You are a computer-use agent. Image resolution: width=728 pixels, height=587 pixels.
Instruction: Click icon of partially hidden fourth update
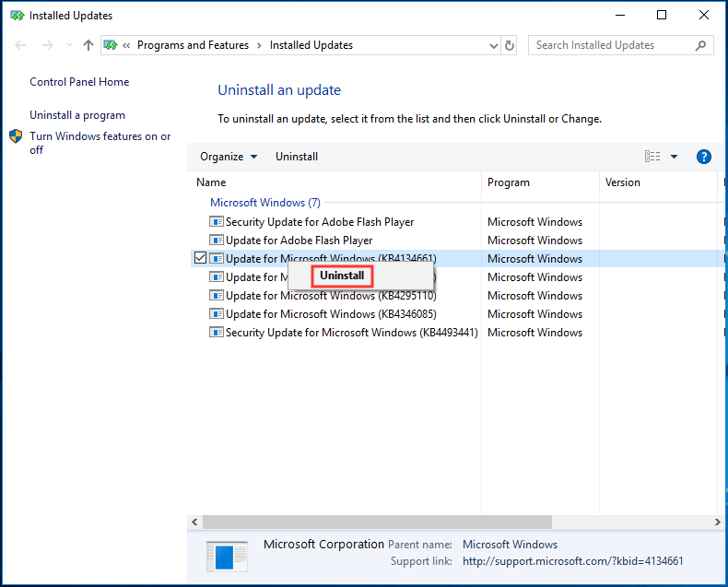point(216,276)
